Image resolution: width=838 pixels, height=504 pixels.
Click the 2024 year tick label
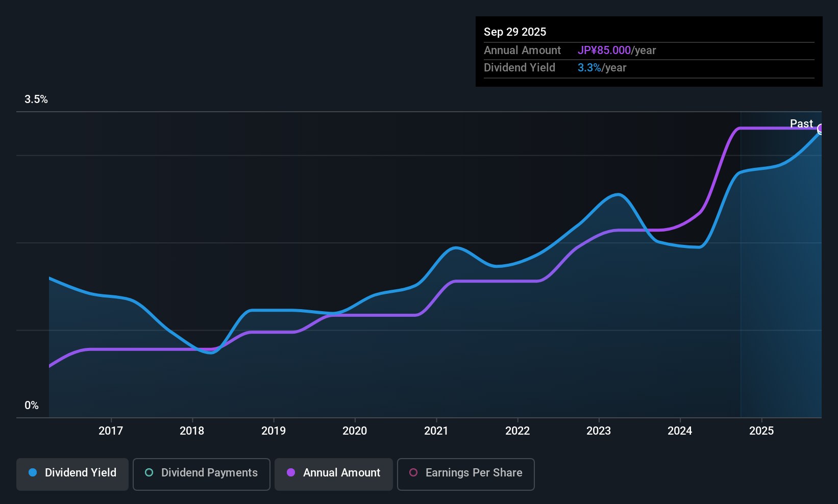[680, 431]
